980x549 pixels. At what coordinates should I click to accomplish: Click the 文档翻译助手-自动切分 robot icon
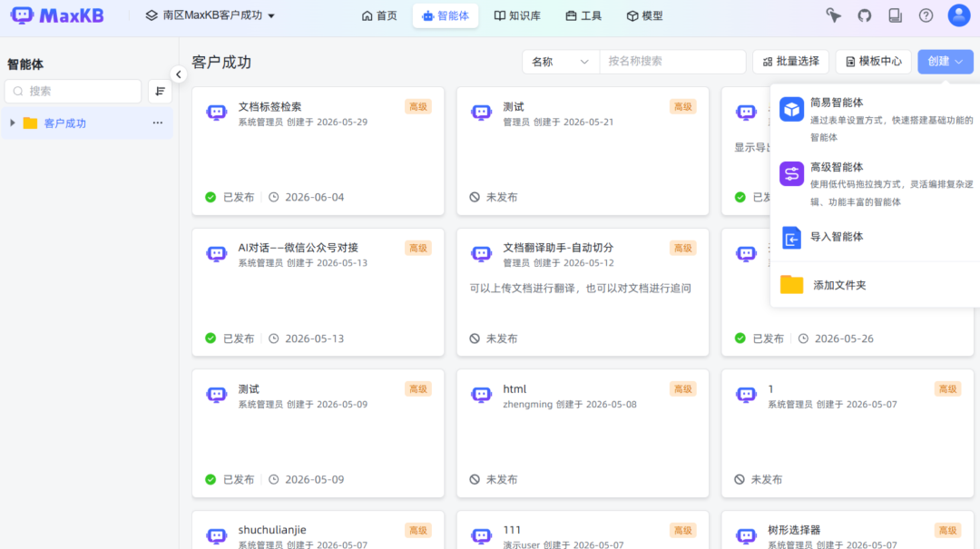[481, 254]
